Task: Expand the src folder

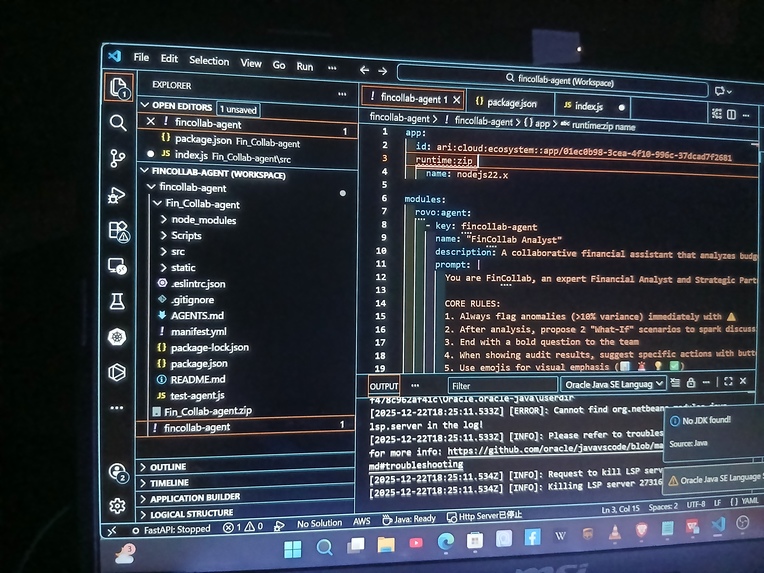Action: click(x=164, y=252)
